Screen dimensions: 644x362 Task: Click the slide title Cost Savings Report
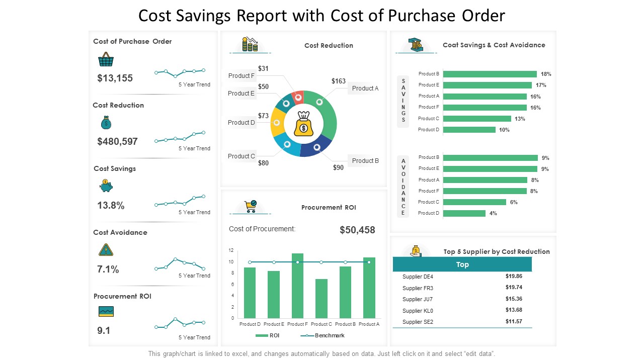322,16
